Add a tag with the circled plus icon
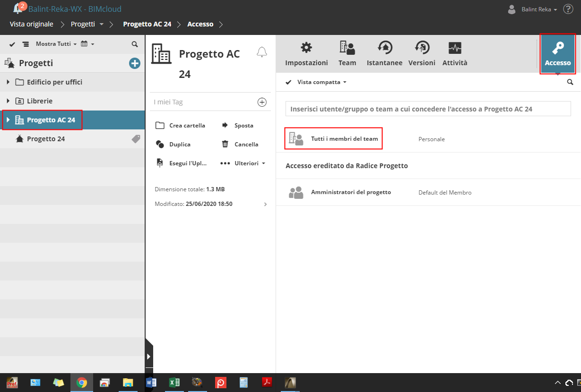Screen dimensions: 581x392 pos(262,102)
